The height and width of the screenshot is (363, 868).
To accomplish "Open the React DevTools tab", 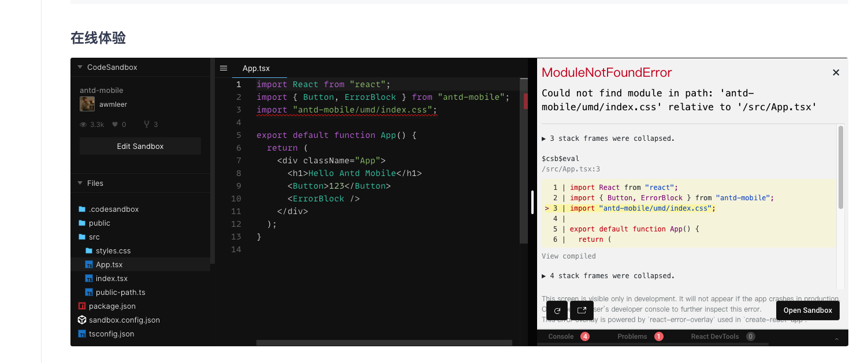I will click(x=722, y=336).
